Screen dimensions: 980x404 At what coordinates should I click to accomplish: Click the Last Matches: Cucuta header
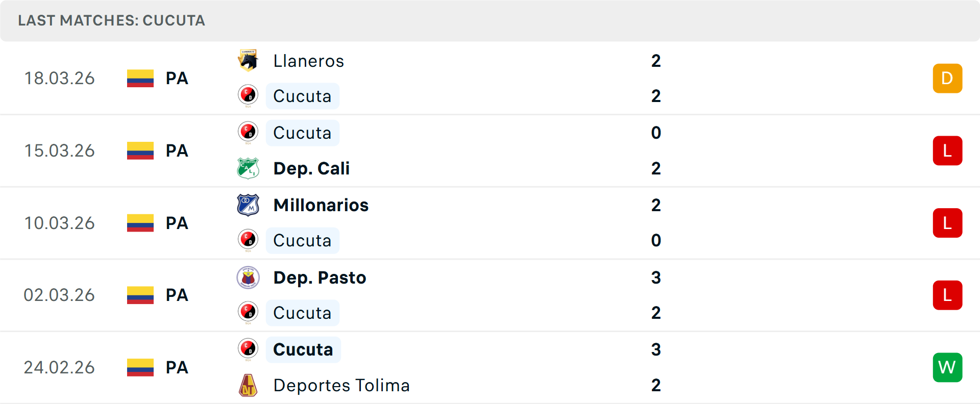(x=111, y=20)
